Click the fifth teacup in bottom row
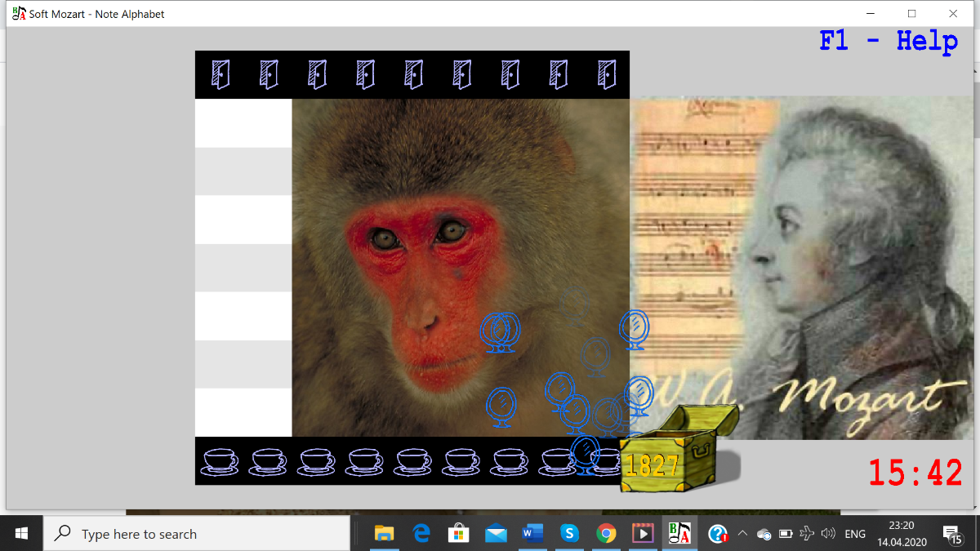This screenshot has height=551, width=980. click(413, 462)
